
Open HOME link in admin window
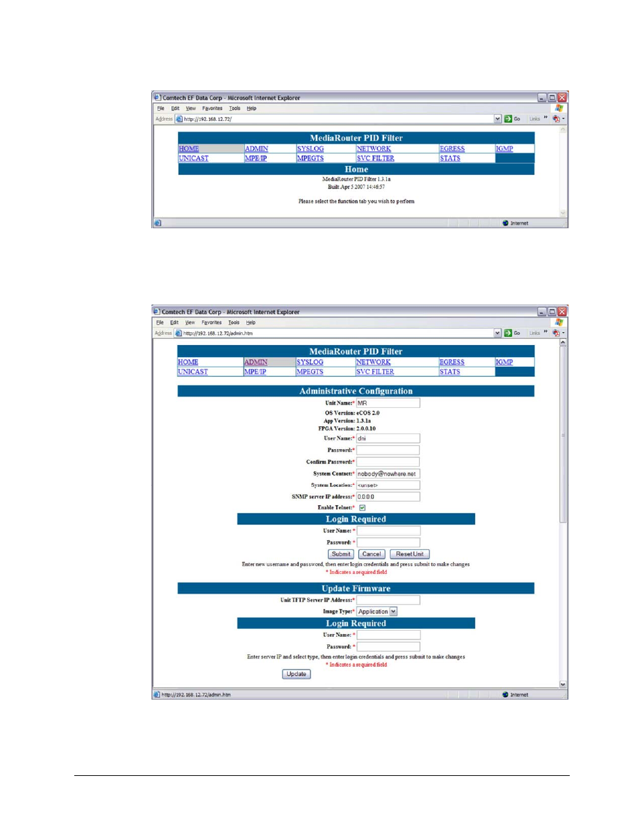tap(188, 363)
